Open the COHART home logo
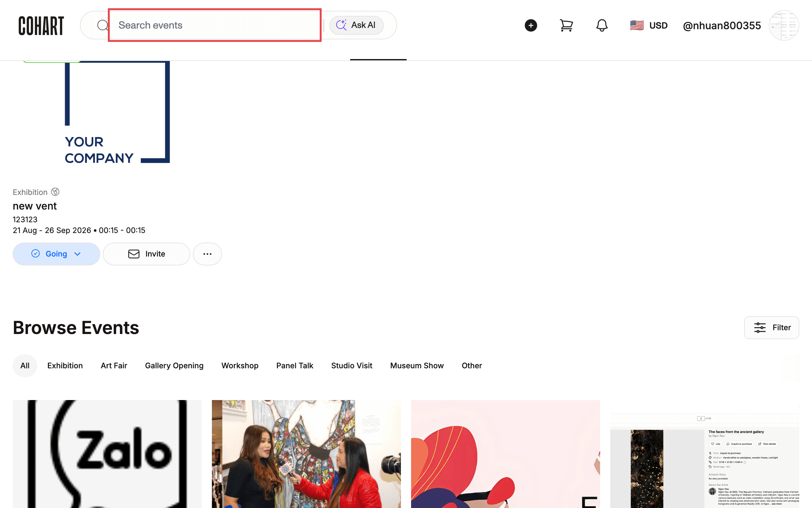Screen dimensions: 812x508 pyautogui.click(x=41, y=25)
